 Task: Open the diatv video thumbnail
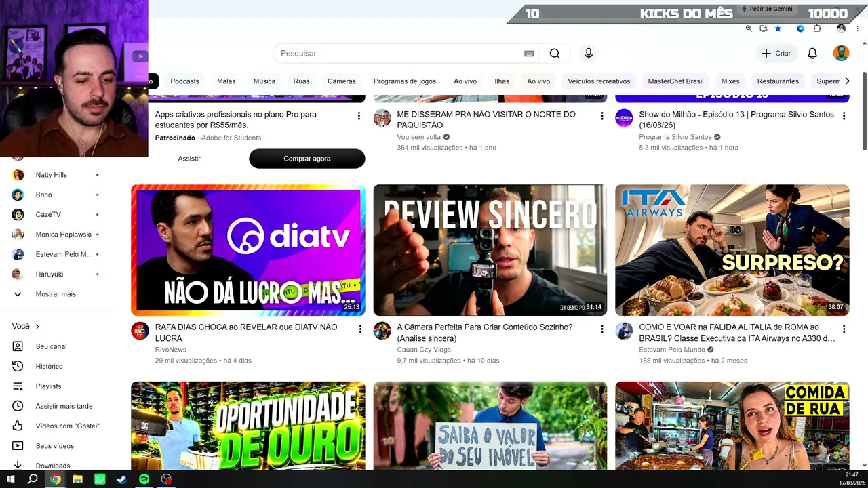248,250
